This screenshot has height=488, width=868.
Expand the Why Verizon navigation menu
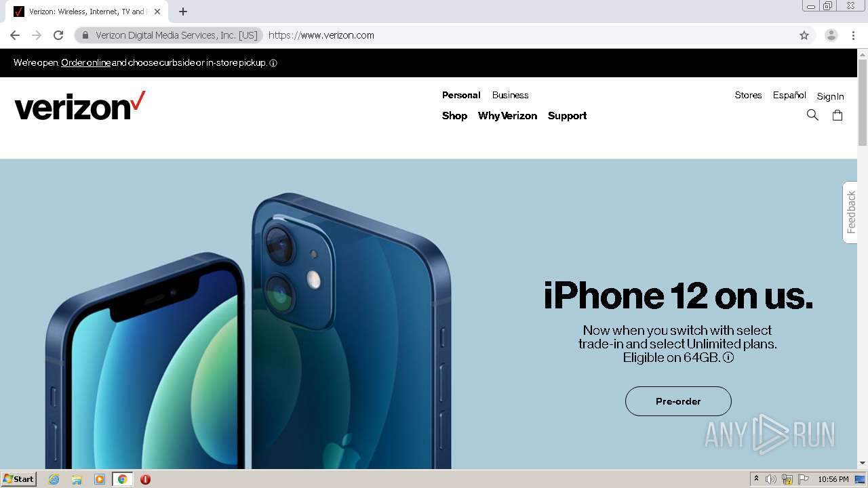click(x=507, y=116)
